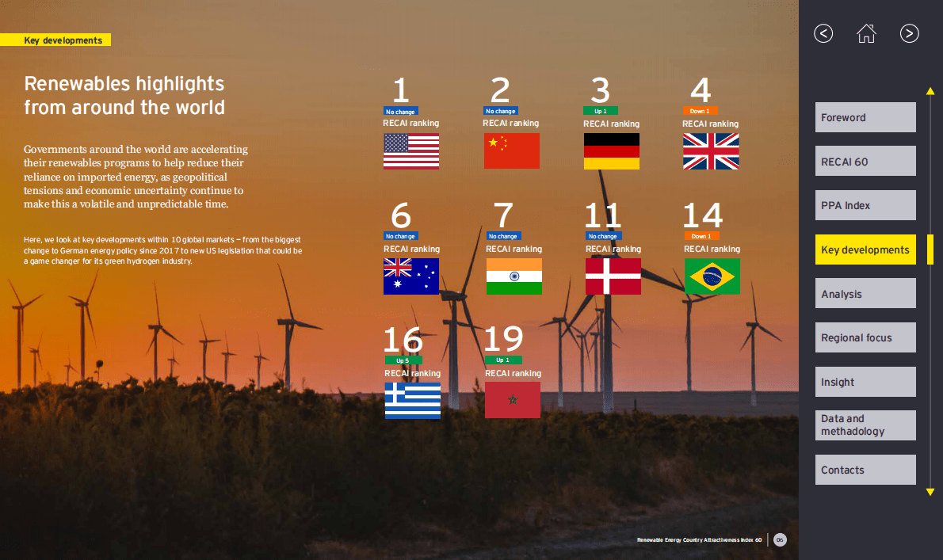Open the Foreword section

[865, 117]
